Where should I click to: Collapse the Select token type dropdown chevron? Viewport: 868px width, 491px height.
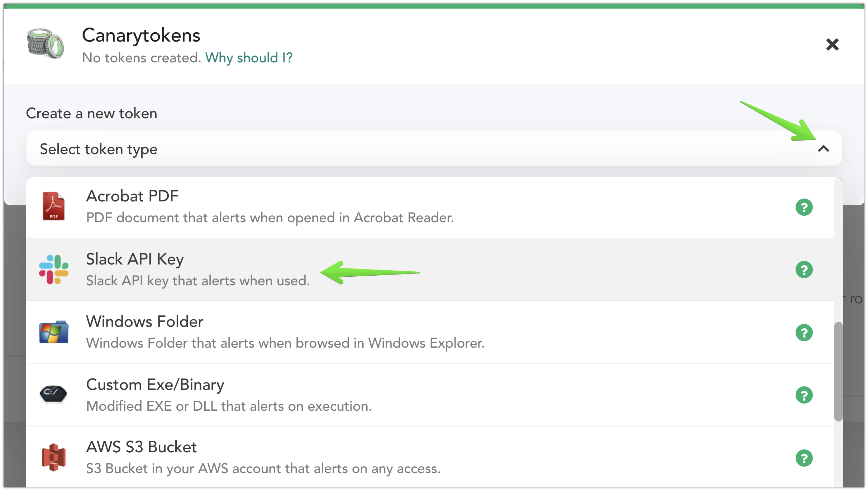coord(824,149)
